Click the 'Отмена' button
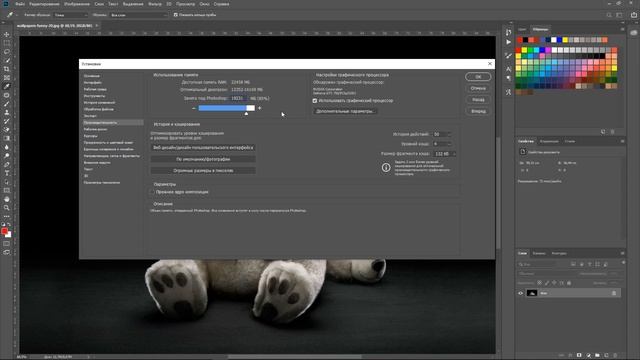Viewport: 640px width, 360px height. [x=478, y=88]
